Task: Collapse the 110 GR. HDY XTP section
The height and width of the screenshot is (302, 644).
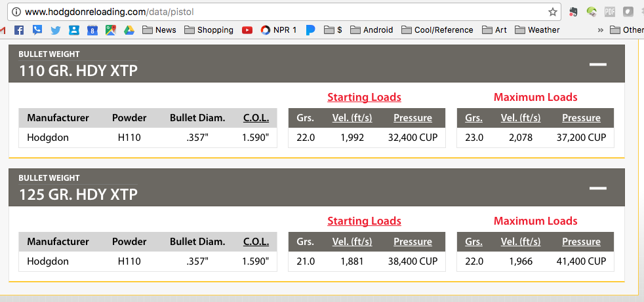Action: point(597,64)
